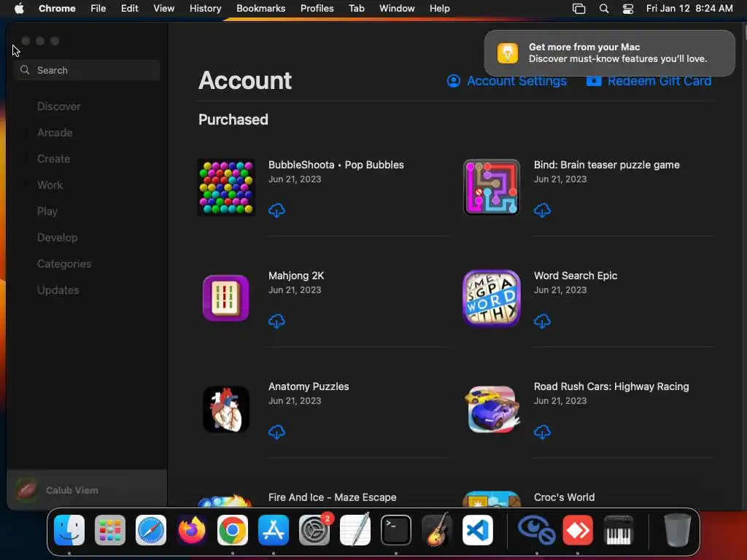This screenshot has height=560, width=747.
Task: Download Bind: Brain teaser puzzle game
Action: [x=542, y=210]
